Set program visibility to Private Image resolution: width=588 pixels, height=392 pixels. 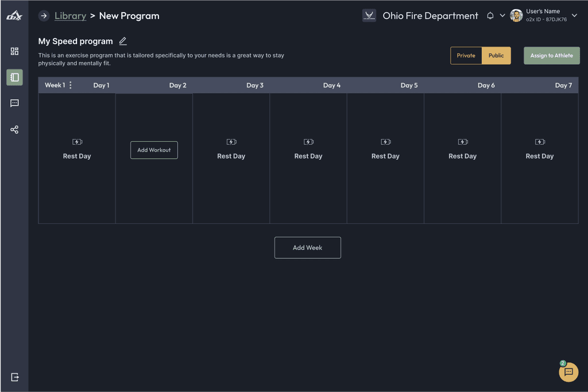point(466,56)
